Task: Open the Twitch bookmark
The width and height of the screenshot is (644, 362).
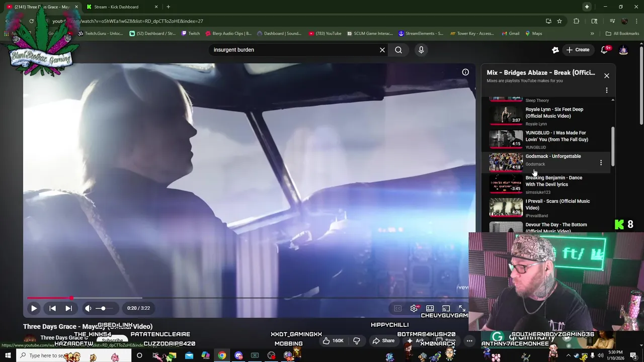Action: tap(191, 34)
